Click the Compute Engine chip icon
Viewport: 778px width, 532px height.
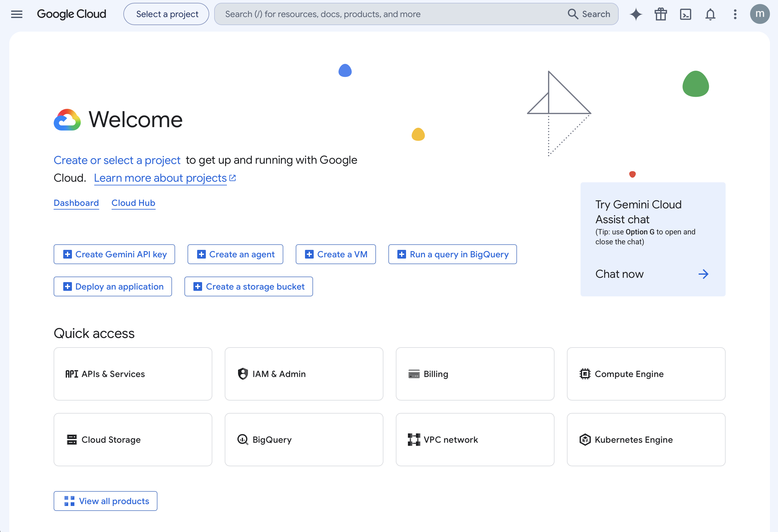(x=585, y=374)
